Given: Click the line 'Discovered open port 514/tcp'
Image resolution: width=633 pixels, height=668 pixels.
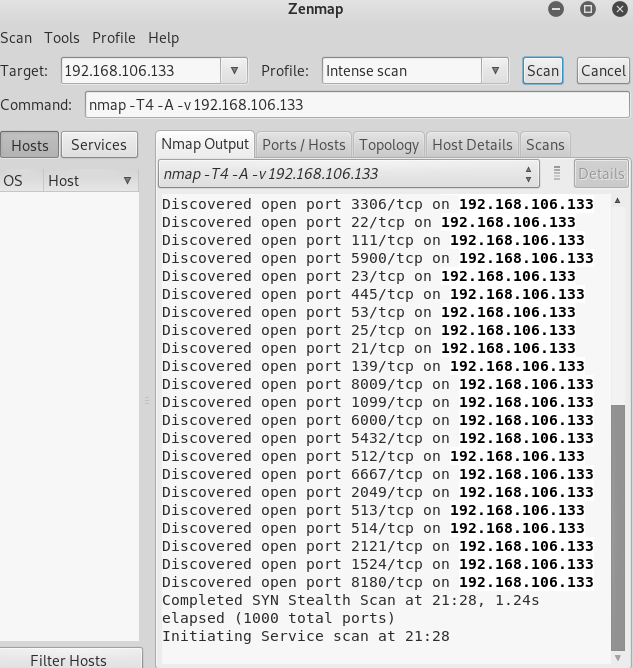Looking at the screenshot, I should click(x=373, y=528).
